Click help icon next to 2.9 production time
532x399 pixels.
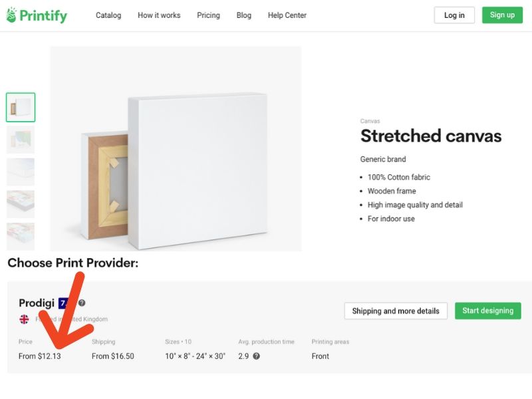pos(257,356)
